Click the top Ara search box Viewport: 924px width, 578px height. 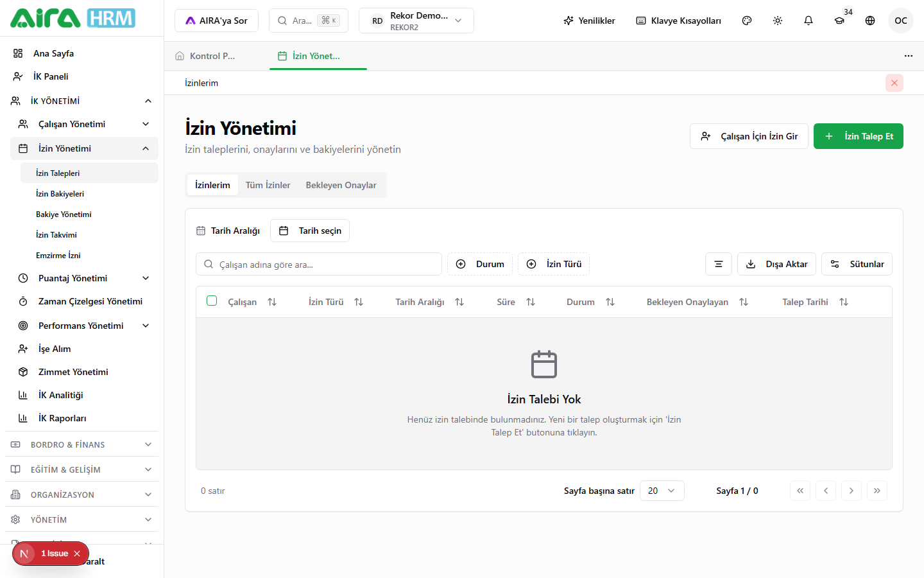click(309, 21)
